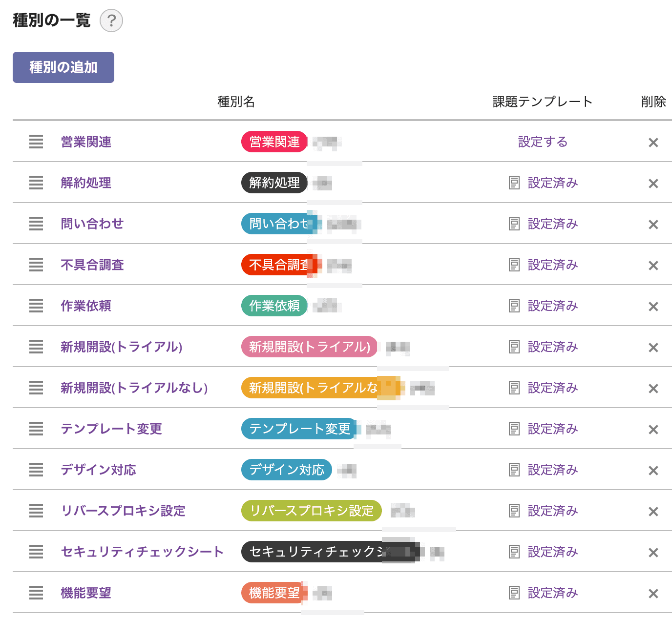672x619 pixels.
Task: Open the デザイン対応 type link
Action: tap(99, 470)
